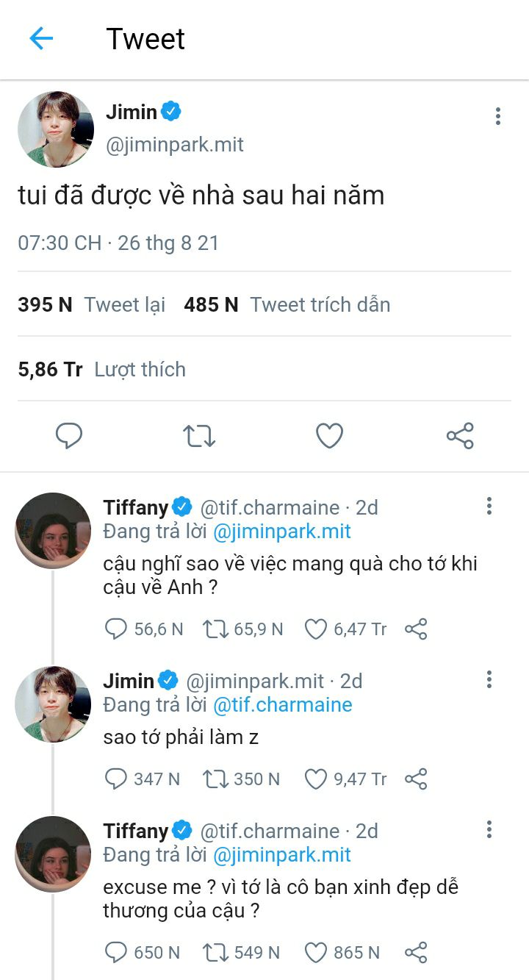Image resolution: width=529 pixels, height=980 pixels.
Task: Open options menu on Jimin's reply
Action: pyautogui.click(x=489, y=679)
